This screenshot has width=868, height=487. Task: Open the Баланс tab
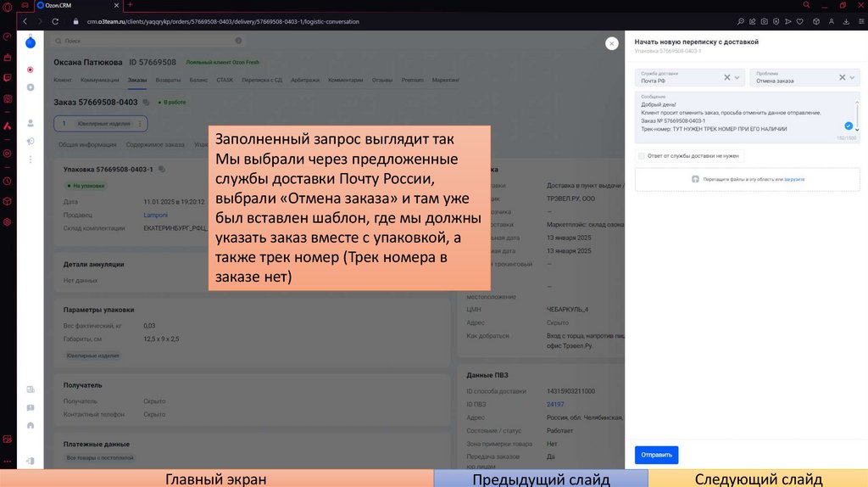[x=198, y=80]
